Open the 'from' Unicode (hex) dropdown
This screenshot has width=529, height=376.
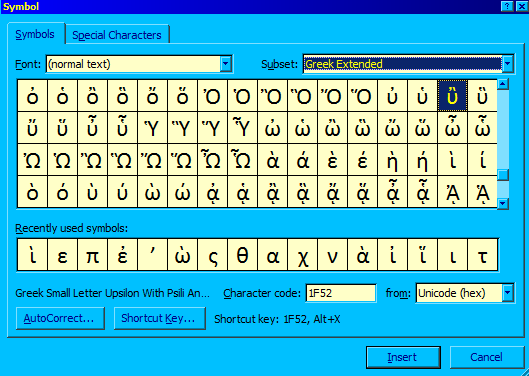(x=508, y=293)
